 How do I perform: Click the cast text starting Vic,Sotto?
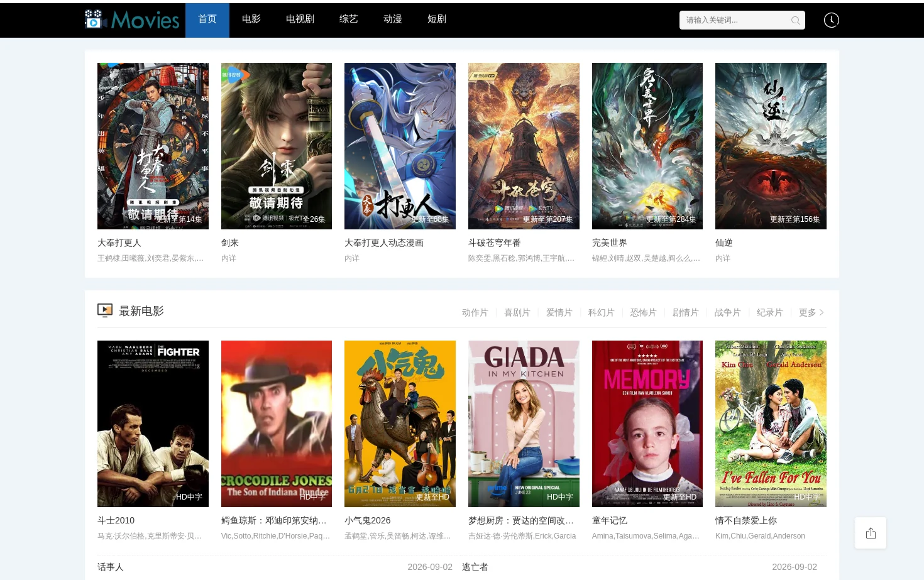point(276,536)
